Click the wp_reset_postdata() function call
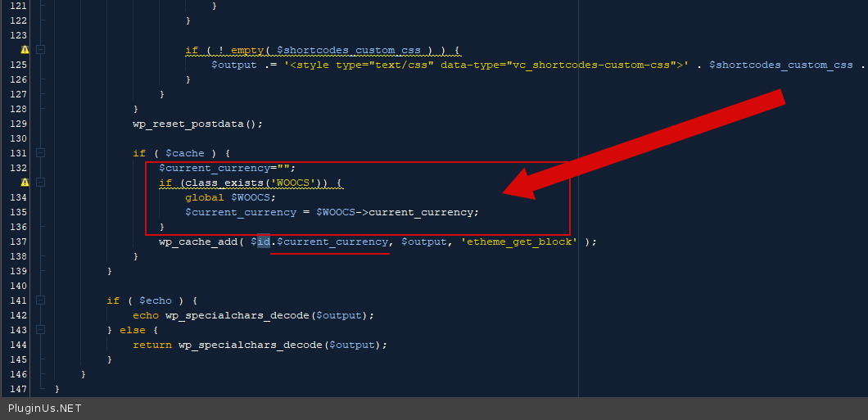Image resolution: width=868 pixels, height=420 pixels. point(197,124)
